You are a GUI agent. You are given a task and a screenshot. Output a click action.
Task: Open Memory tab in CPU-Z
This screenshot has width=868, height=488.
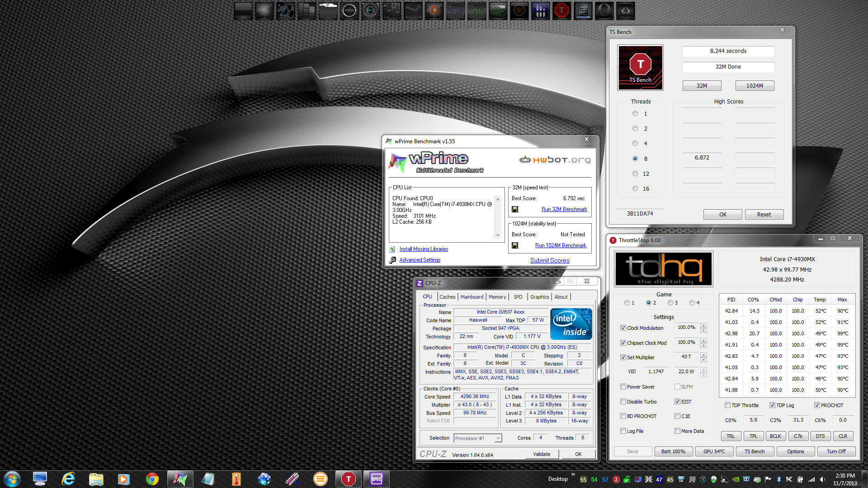pos(497,297)
